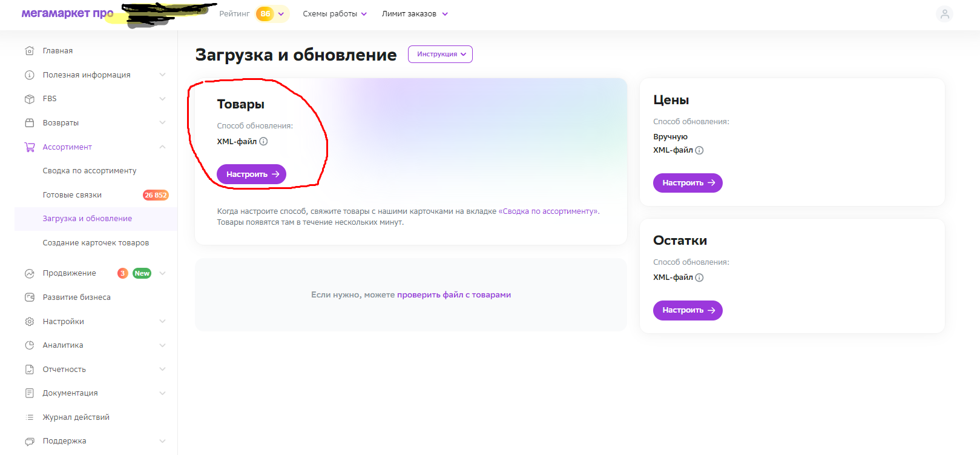
Task: Click the Журнал действий list icon
Action: [29, 417]
